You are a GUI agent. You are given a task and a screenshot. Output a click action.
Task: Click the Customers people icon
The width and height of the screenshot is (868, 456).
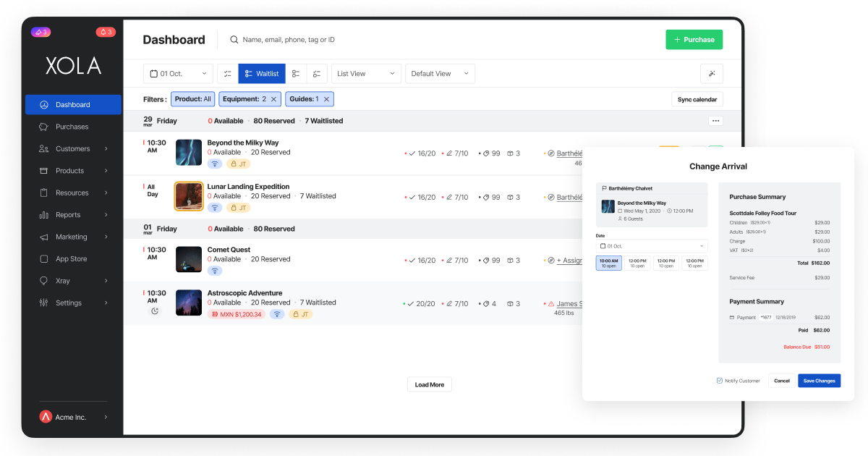(x=43, y=149)
